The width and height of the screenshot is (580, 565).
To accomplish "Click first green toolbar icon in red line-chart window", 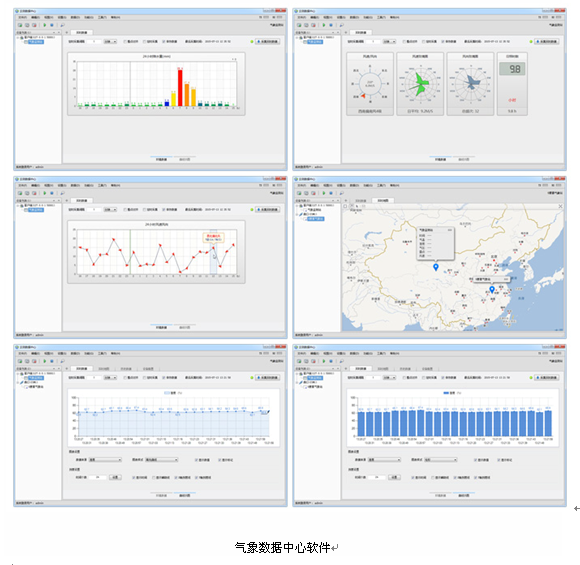I will [x=20, y=193].
